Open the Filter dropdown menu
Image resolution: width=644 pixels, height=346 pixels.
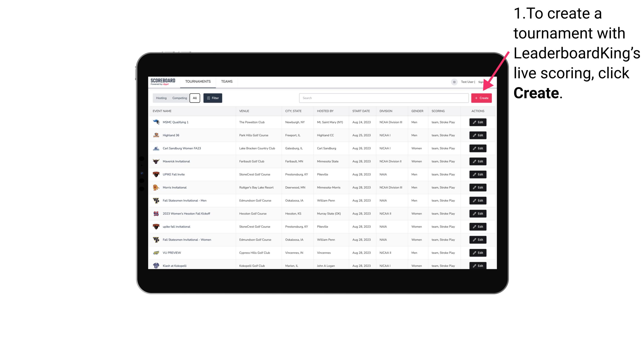[x=212, y=98]
